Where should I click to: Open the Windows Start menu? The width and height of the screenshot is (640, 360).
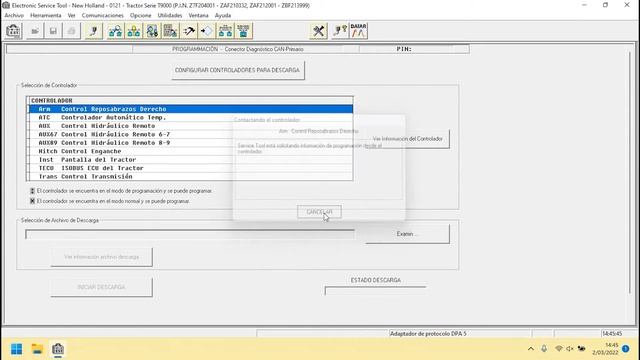coord(17,349)
